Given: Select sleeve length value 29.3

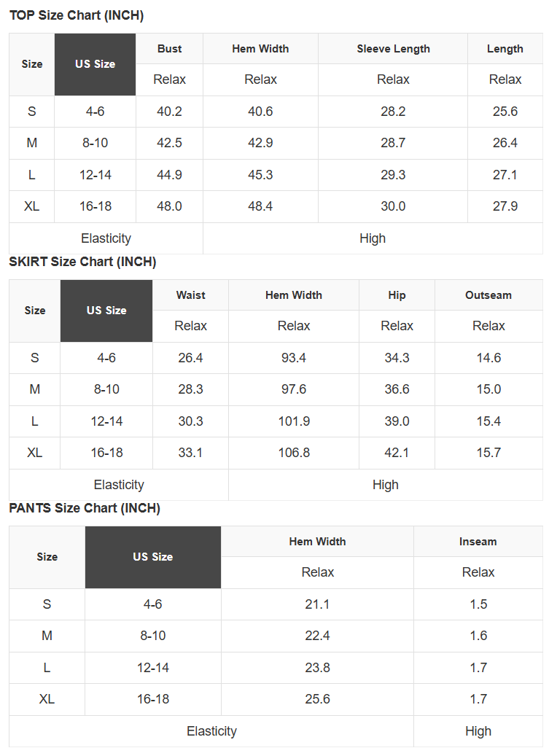Looking at the screenshot, I should 393,175.
